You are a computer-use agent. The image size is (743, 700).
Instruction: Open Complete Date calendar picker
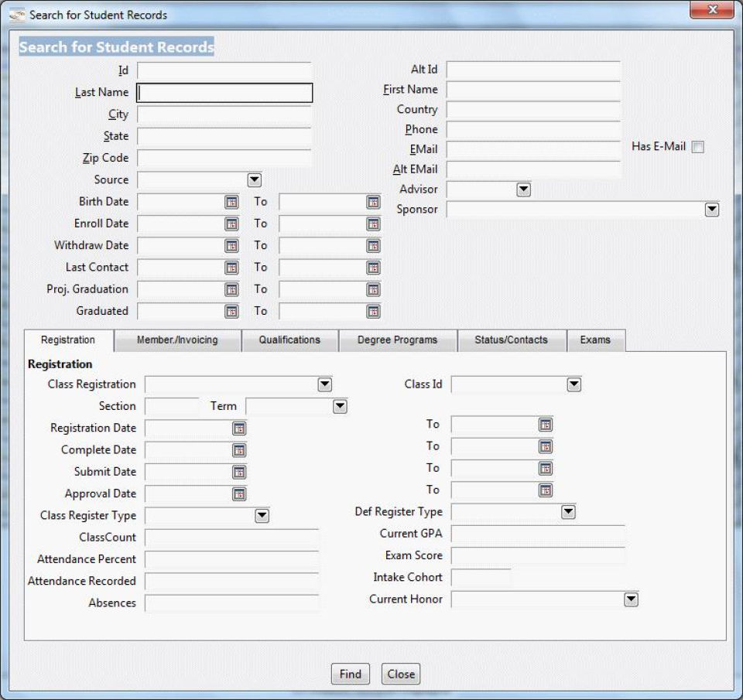coord(239,450)
